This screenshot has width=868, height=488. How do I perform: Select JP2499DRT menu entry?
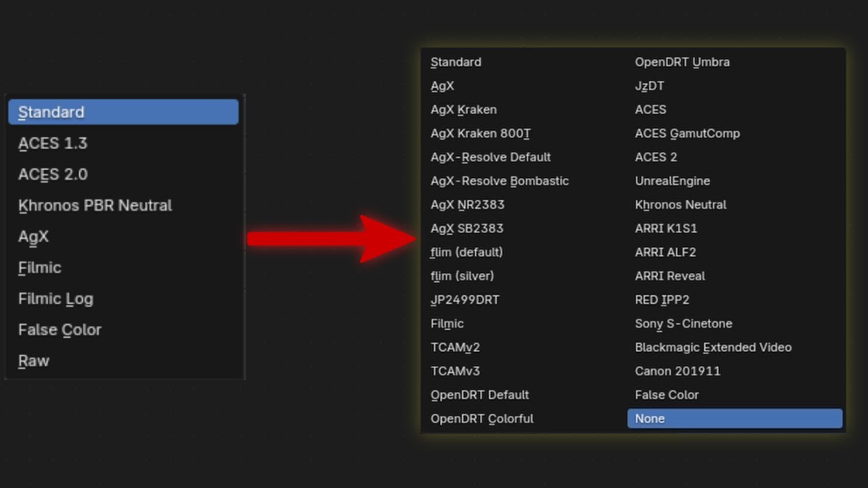[465, 300]
